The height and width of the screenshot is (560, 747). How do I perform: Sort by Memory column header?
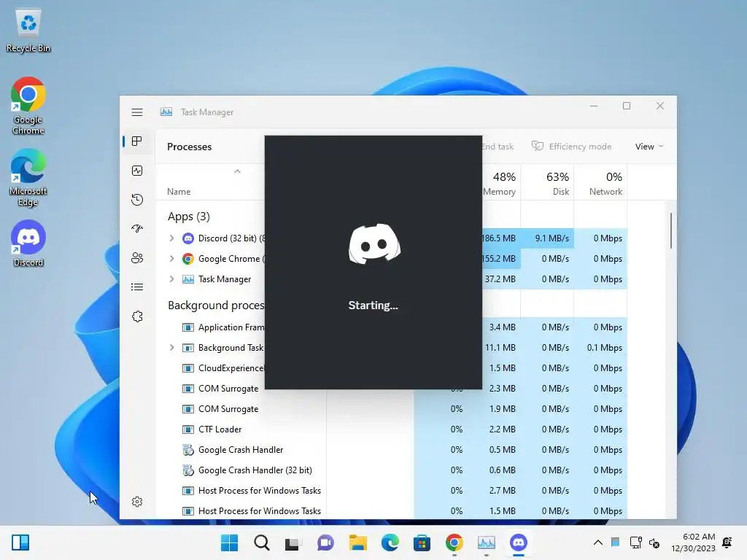pyautogui.click(x=499, y=183)
